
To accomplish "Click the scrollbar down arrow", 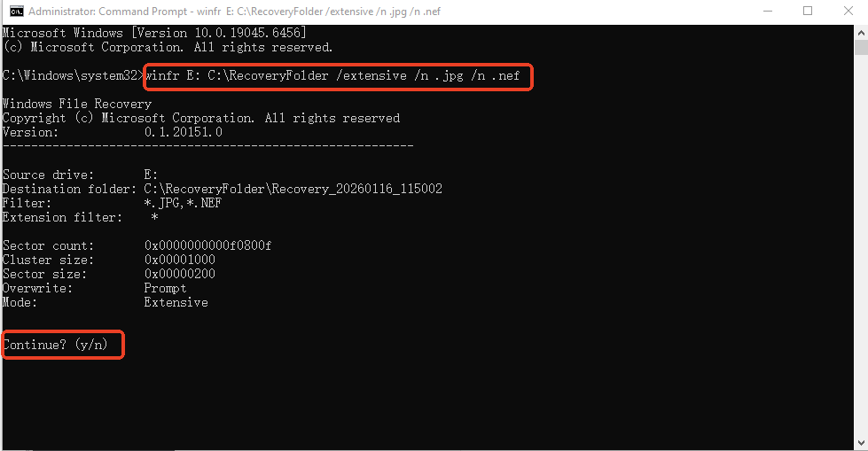I will point(861,440).
